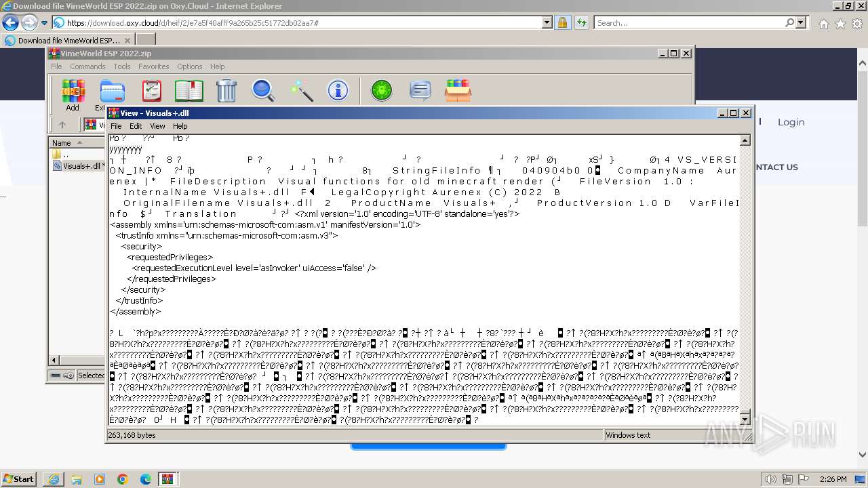
Task: Click the new tab button in IE
Action: coord(146,40)
